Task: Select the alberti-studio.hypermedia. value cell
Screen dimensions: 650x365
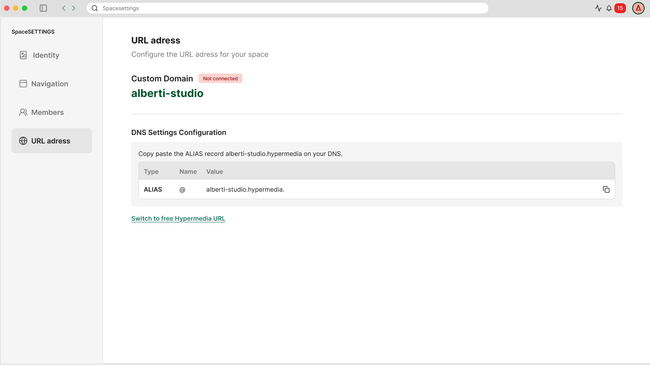Action: point(245,190)
